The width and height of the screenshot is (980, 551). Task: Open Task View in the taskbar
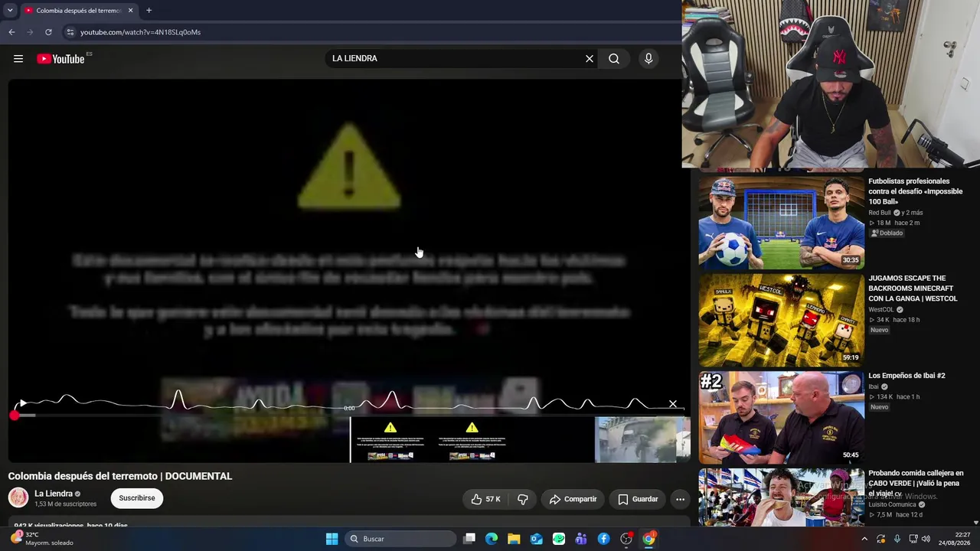tap(469, 539)
